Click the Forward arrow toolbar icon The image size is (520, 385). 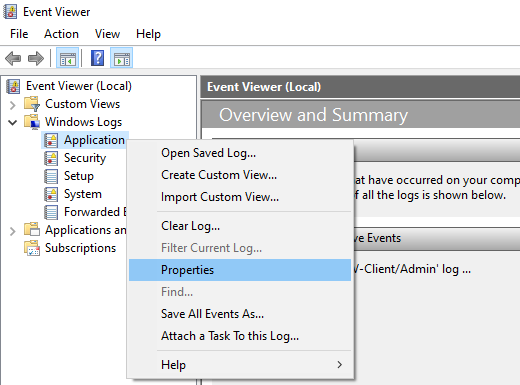pyautogui.click(x=36, y=58)
